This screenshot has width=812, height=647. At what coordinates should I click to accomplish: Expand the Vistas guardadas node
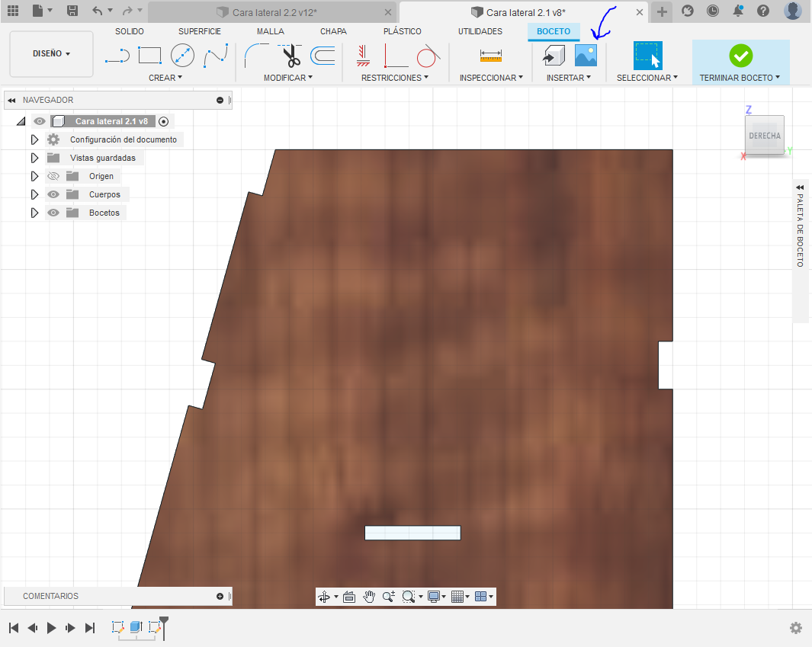(34, 158)
